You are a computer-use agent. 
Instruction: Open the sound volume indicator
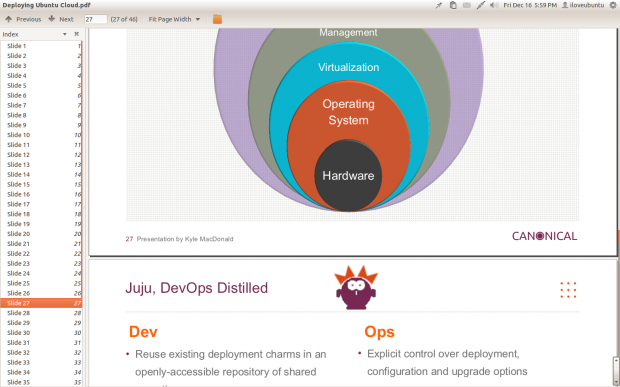point(494,5)
